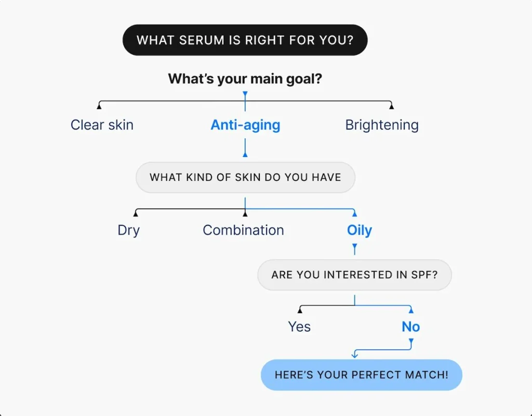Screen dimensions: 532x416
Task: Click the black arrow above Brightening
Action: click(391, 107)
